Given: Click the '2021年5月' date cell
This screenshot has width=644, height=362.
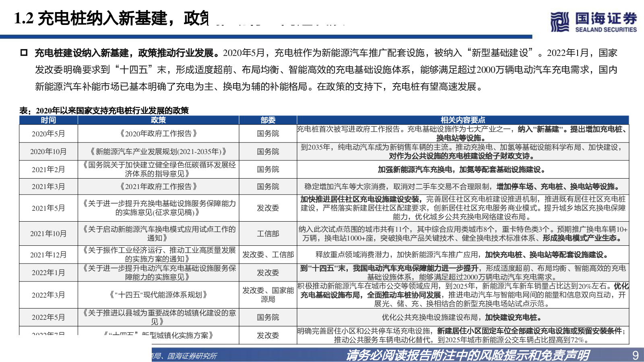Looking at the screenshot, I should pos(48,208).
